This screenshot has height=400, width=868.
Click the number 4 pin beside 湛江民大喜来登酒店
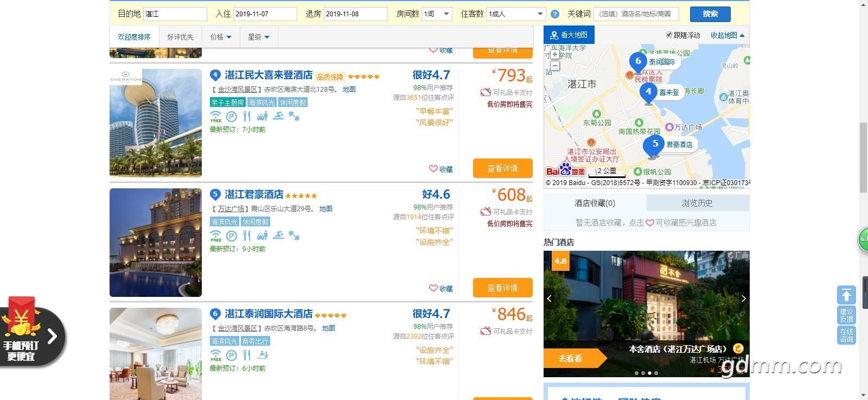[215, 75]
